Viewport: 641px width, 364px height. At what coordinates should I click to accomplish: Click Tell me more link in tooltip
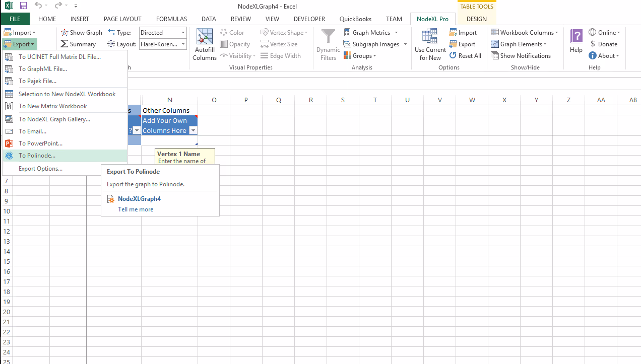coord(136,209)
